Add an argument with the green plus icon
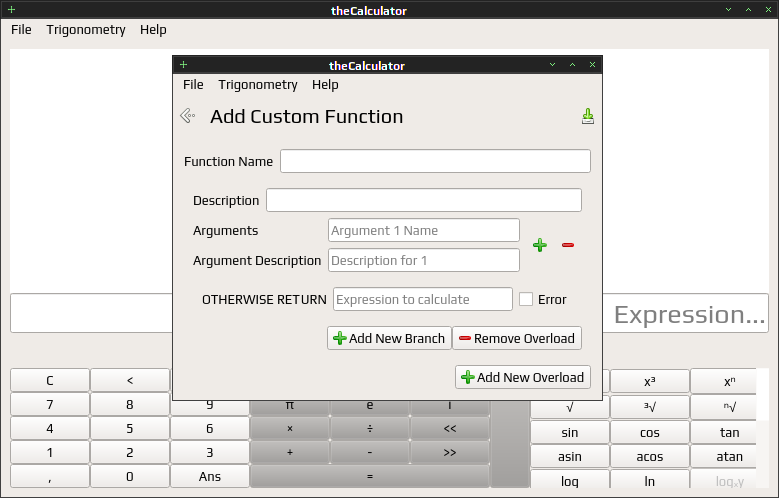779x498 pixels. [x=540, y=245]
